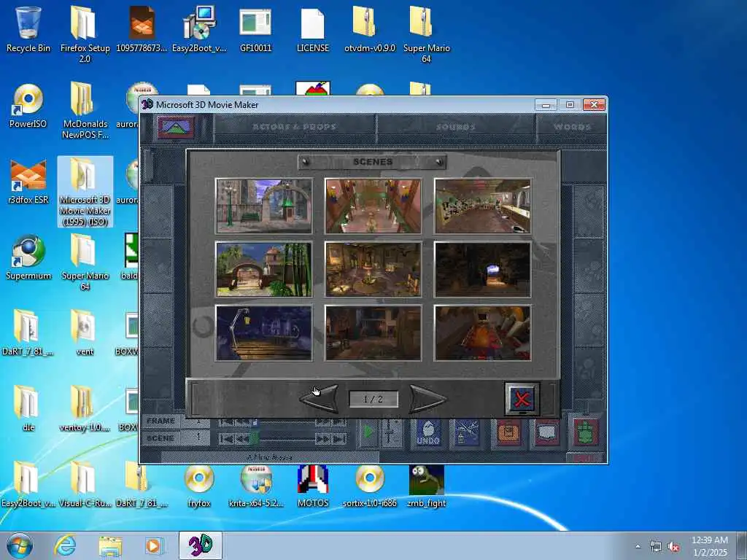Click the Frame slider thumb

point(255,422)
